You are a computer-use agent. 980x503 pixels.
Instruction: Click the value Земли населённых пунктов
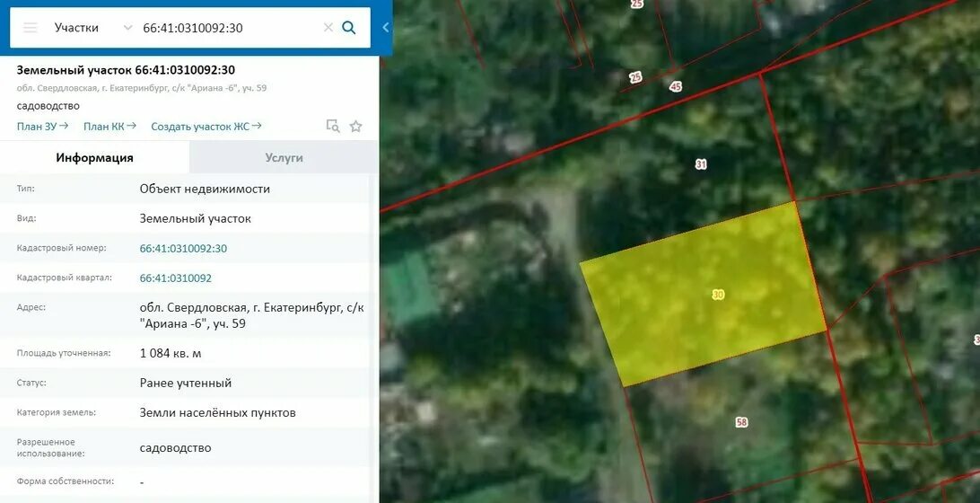point(217,413)
